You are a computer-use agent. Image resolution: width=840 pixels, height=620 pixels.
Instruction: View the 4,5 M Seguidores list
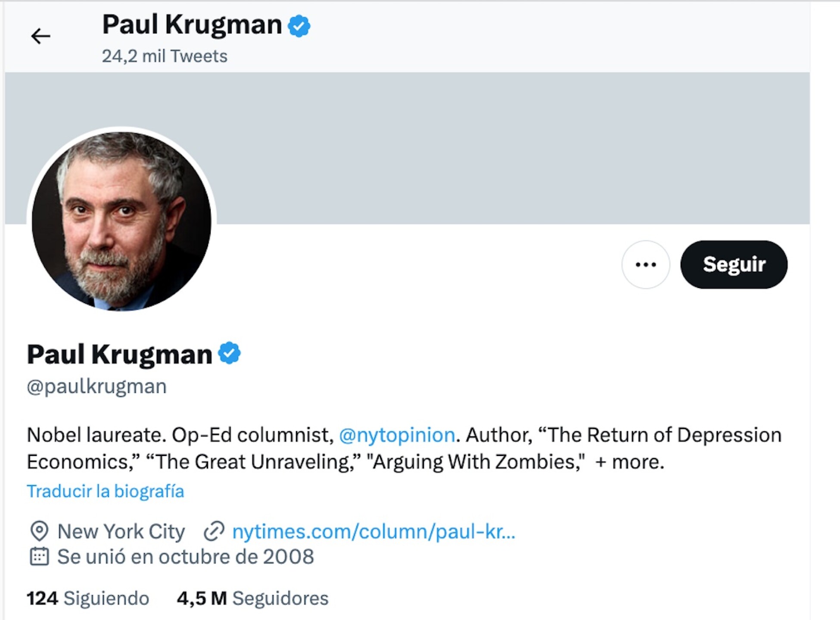tap(252, 598)
